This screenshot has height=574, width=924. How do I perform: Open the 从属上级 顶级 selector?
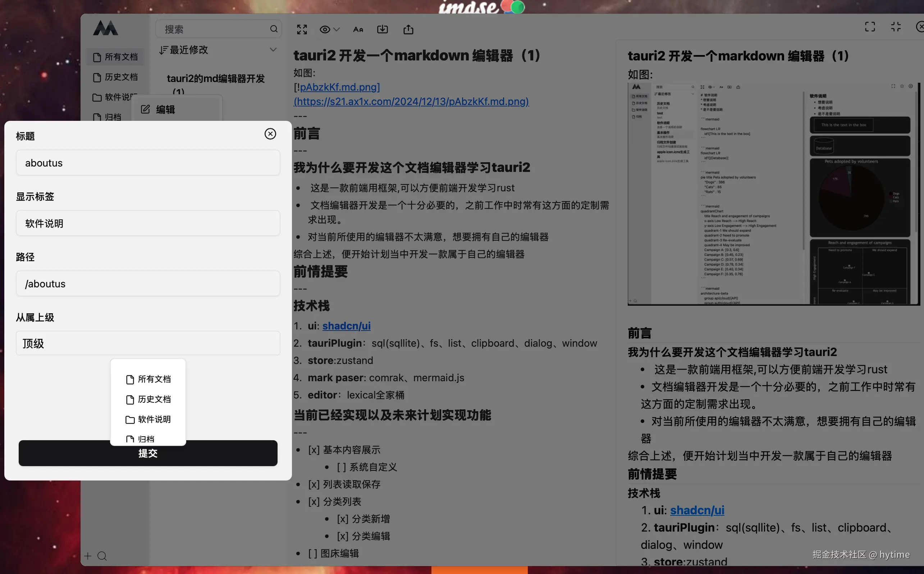point(148,343)
